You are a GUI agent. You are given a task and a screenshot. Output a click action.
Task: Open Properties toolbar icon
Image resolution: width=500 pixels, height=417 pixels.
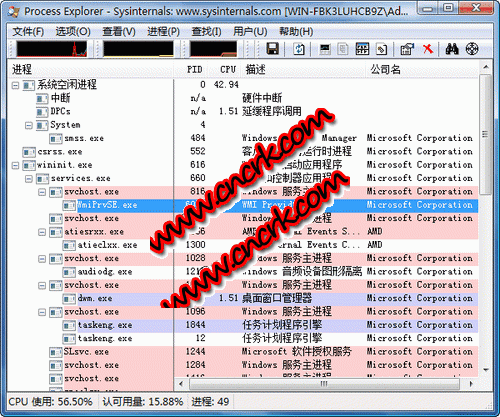tap(407, 49)
